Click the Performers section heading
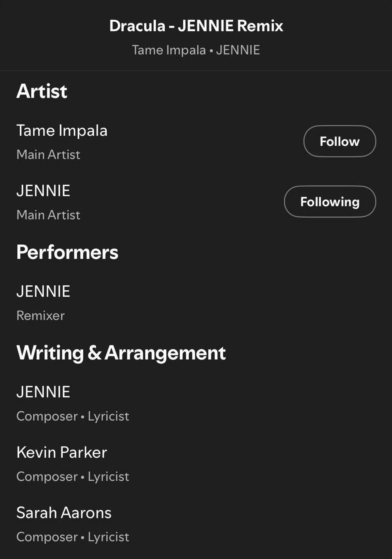The height and width of the screenshot is (559, 392). click(67, 252)
